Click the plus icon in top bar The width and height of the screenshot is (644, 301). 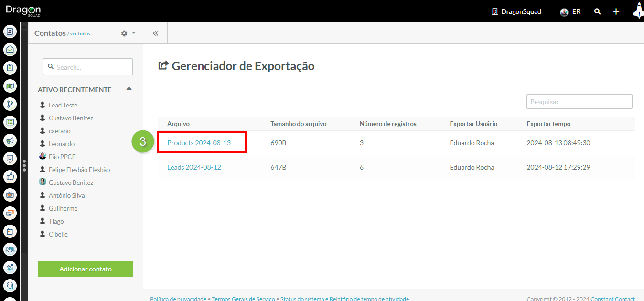616,11
